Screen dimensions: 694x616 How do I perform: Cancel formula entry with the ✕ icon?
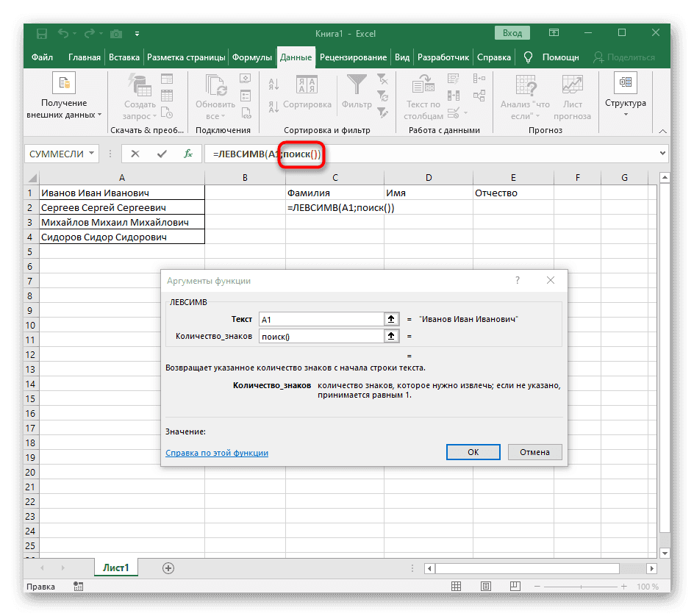(x=135, y=154)
